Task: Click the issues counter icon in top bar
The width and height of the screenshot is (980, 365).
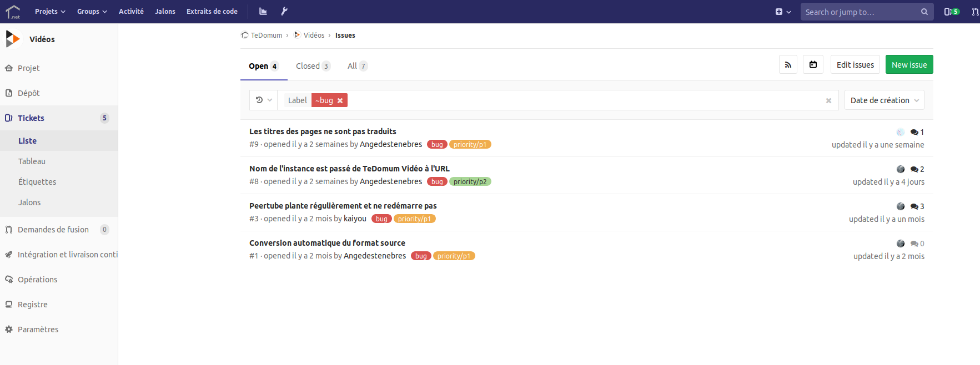Action: [x=951, y=12]
